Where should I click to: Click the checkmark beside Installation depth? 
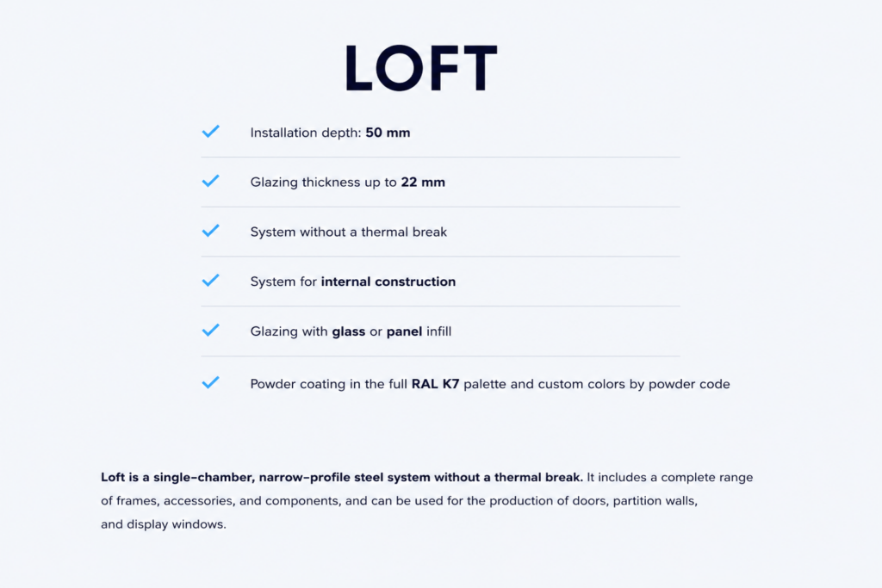(210, 132)
